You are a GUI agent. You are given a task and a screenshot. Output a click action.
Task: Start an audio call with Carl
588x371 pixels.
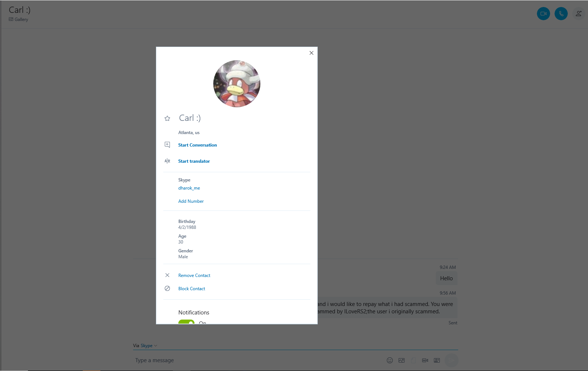561,14
